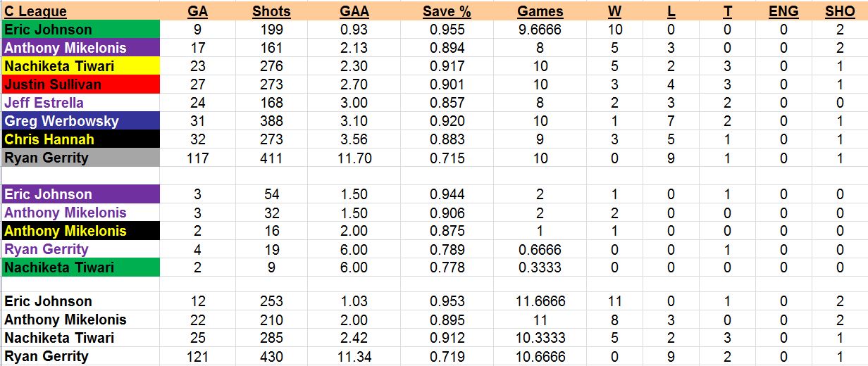Viewport: 868px width, 366px height.
Task: Select the Save % cell showing 0.955
Action: click(x=447, y=30)
